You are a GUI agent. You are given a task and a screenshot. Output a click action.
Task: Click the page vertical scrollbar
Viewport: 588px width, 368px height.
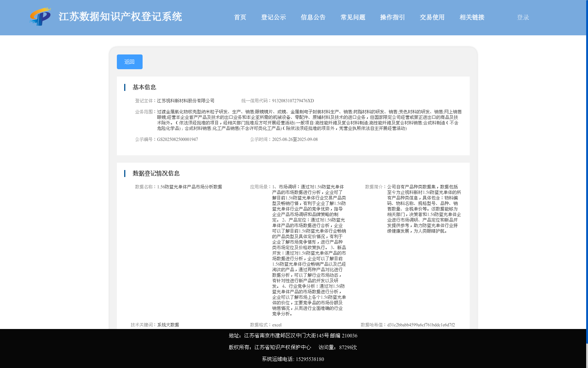tap(587, 172)
